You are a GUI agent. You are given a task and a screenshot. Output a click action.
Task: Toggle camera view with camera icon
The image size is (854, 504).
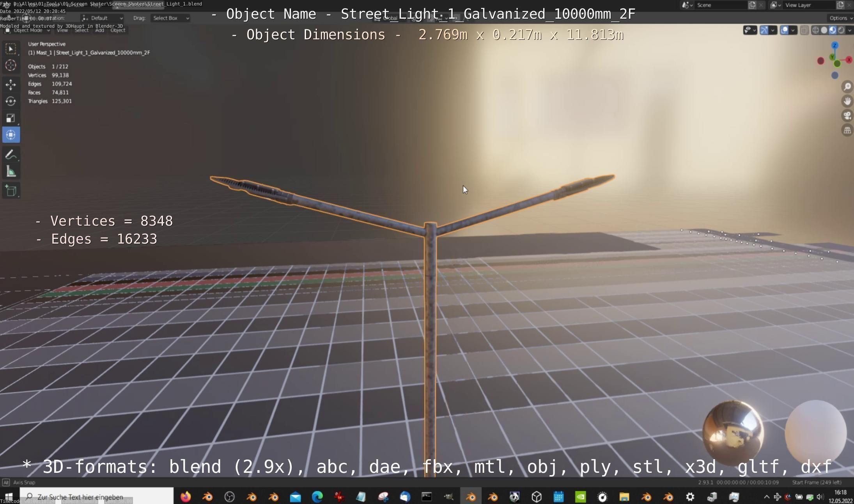tap(847, 116)
